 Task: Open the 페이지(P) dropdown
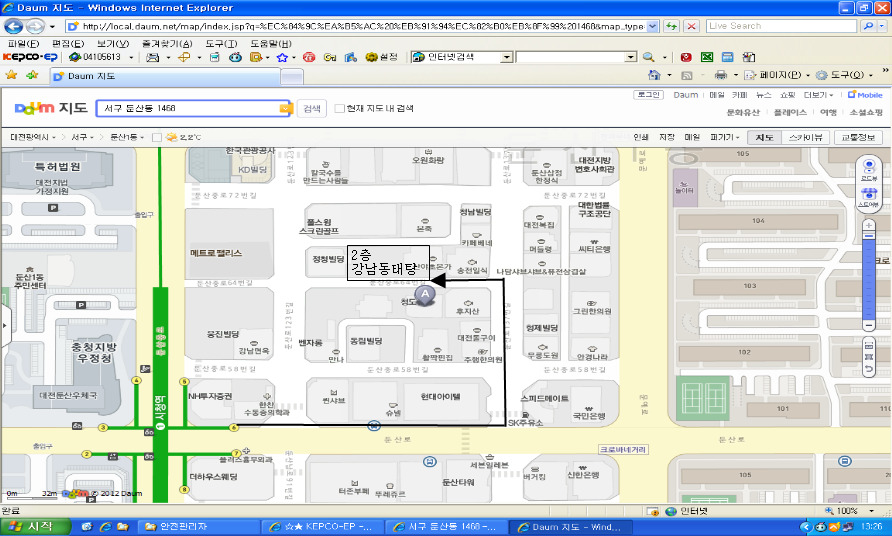tap(777, 75)
